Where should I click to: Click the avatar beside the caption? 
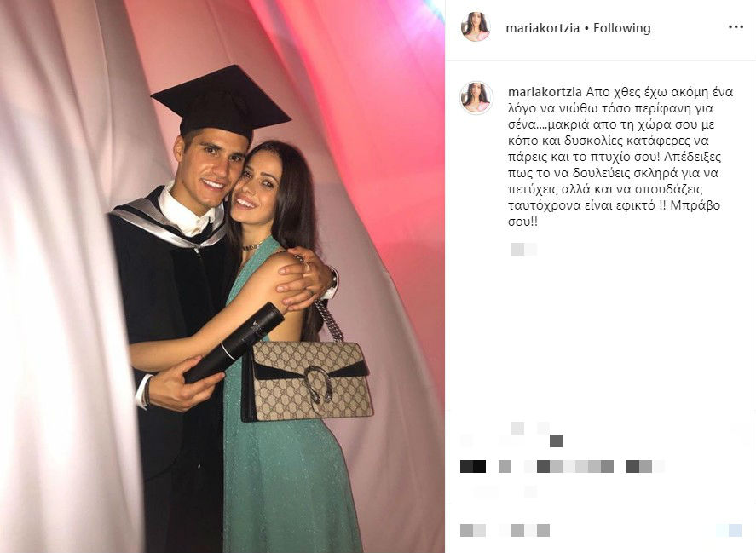click(476, 98)
